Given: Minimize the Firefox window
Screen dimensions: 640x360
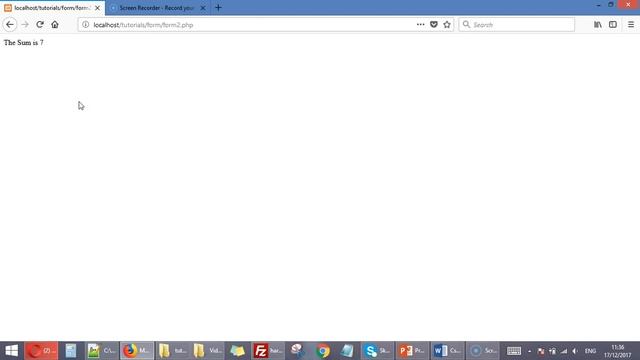Looking at the screenshot, I should 598,5.
